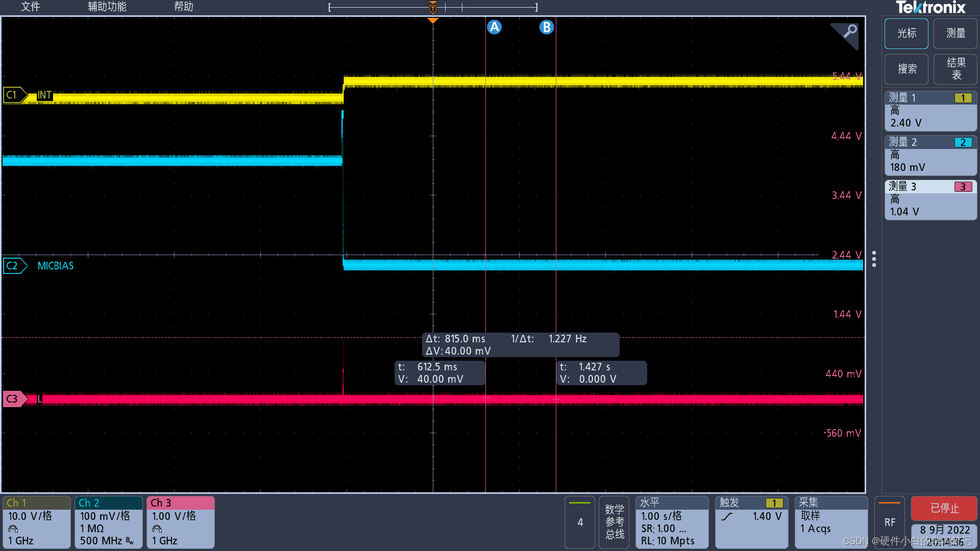Open the 结果表 results table
This screenshot has height=551, width=980.
click(x=955, y=69)
